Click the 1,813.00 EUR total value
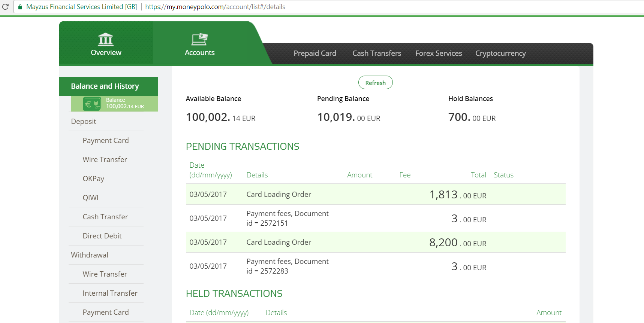644x323 pixels. pos(458,195)
